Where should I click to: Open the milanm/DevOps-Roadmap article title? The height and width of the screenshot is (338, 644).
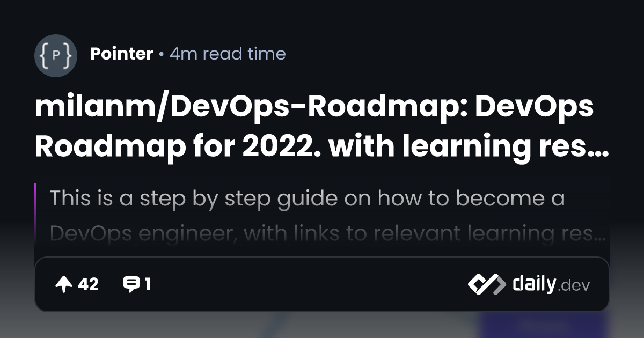point(322,127)
